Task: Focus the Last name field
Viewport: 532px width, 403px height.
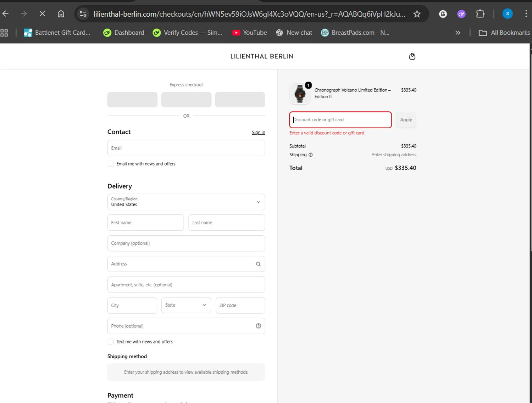Action: click(x=227, y=223)
